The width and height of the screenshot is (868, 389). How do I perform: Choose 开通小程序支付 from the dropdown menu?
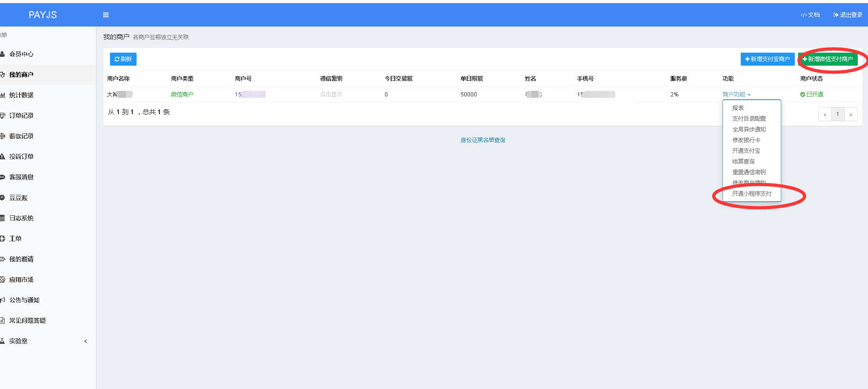(x=751, y=194)
